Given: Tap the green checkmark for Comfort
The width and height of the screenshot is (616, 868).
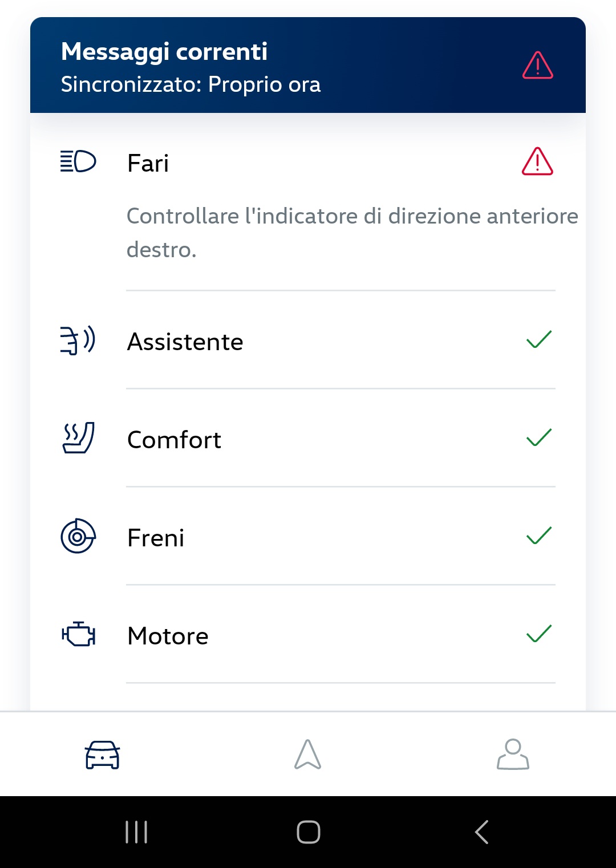Looking at the screenshot, I should click(539, 437).
